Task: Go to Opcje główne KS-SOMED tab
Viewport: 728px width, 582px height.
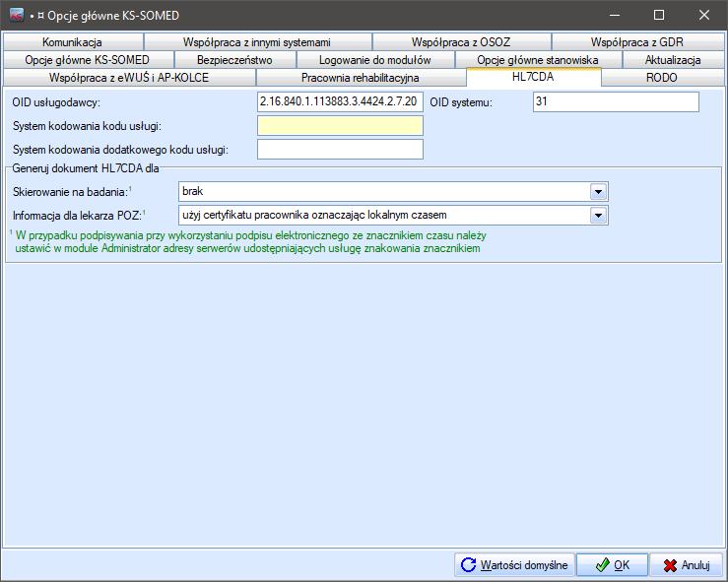Action: 88,60
